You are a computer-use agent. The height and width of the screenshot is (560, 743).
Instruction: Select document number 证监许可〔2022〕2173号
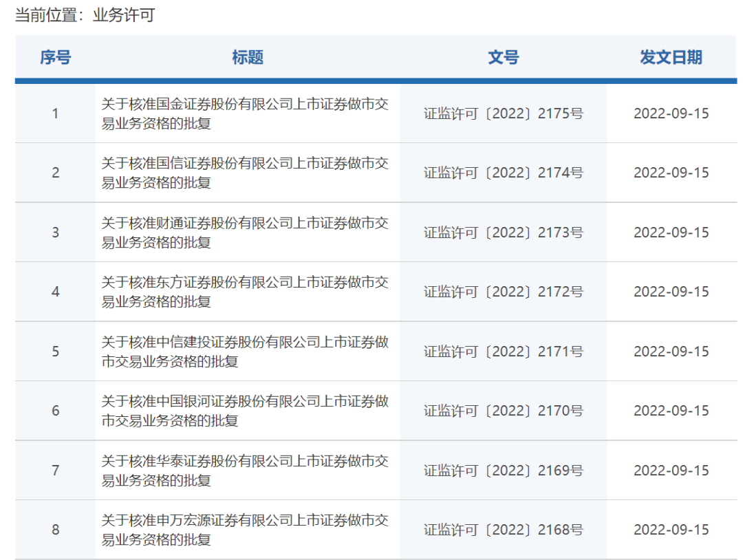[x=503, y=233]
